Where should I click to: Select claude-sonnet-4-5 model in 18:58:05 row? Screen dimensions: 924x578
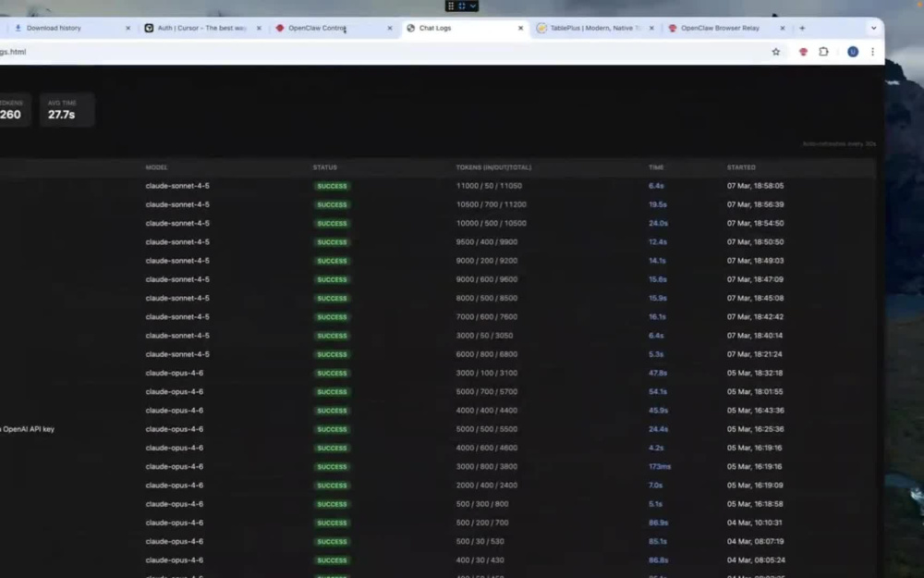tap(177, 186)
